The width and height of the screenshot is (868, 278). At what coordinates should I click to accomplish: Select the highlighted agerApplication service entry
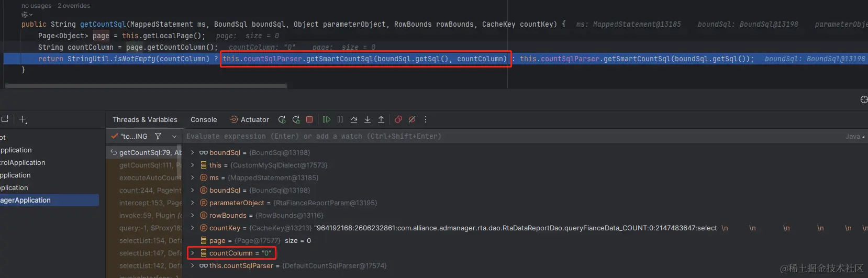(x=49, y=200)
